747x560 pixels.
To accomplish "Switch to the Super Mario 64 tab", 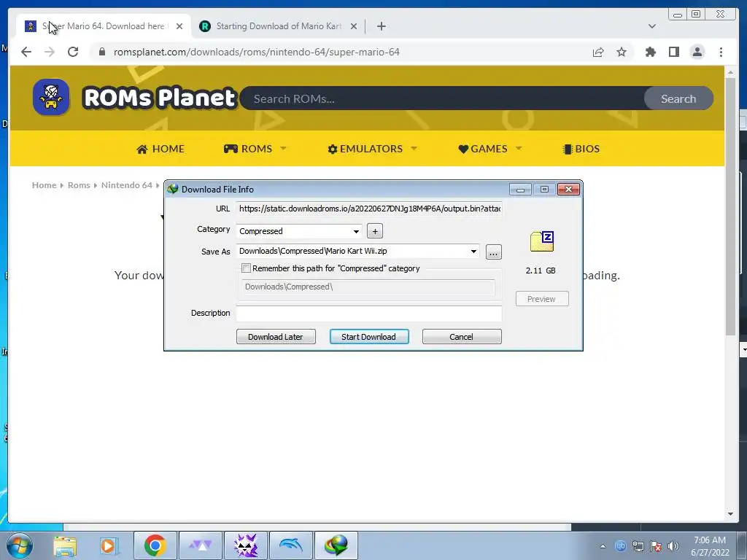I will point(102,26).
